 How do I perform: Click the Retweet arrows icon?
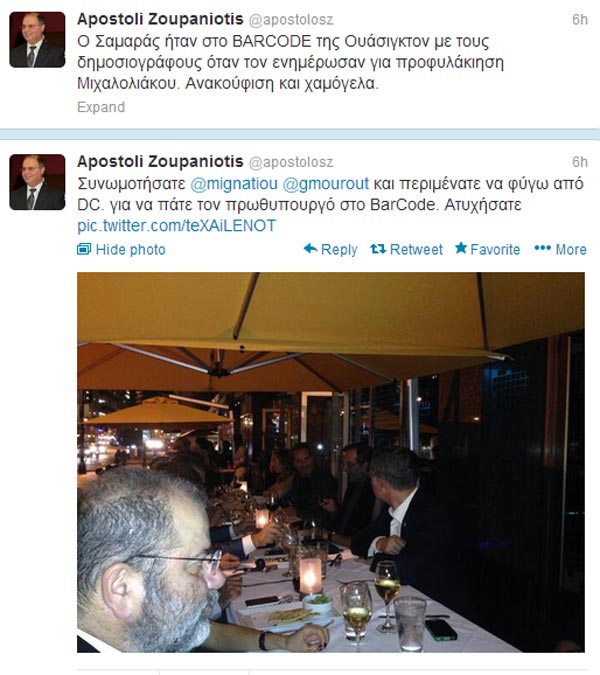click(x=378, y=248)
